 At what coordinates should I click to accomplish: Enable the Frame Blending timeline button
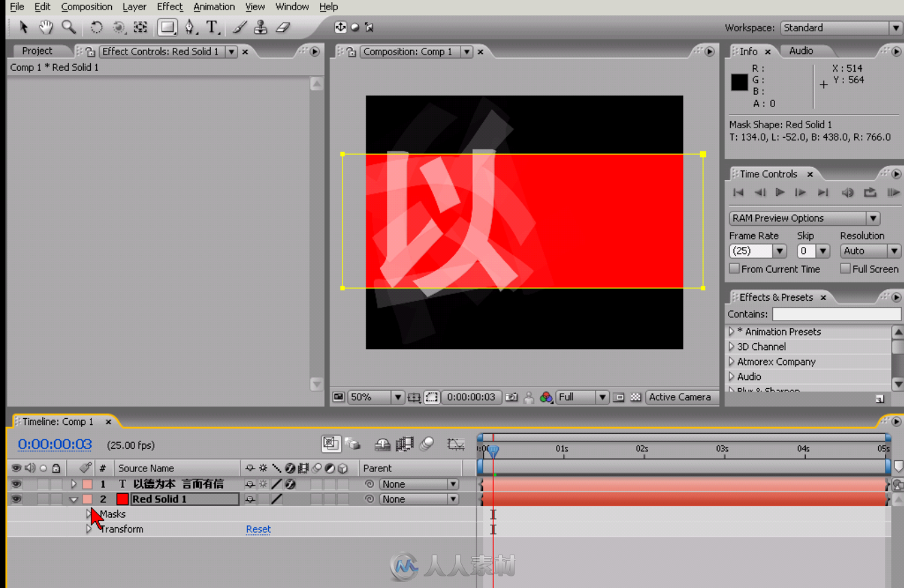tap(405, 445)
